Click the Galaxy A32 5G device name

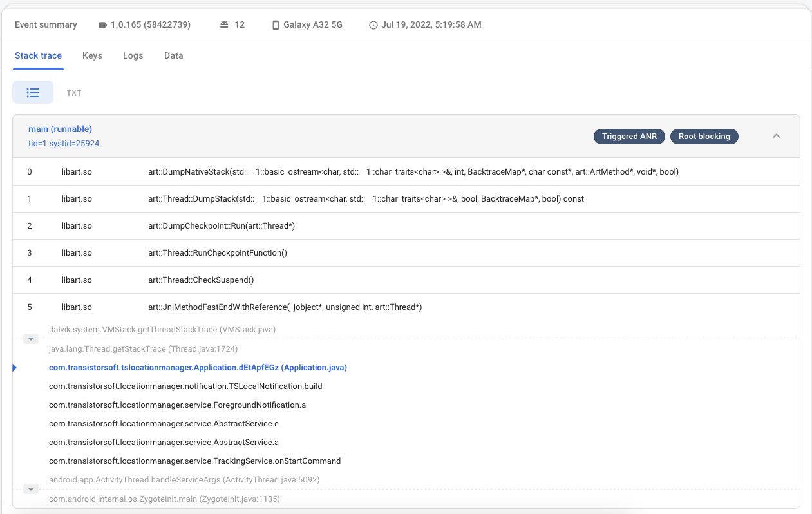pyautogui.click(x=313, y=25)
